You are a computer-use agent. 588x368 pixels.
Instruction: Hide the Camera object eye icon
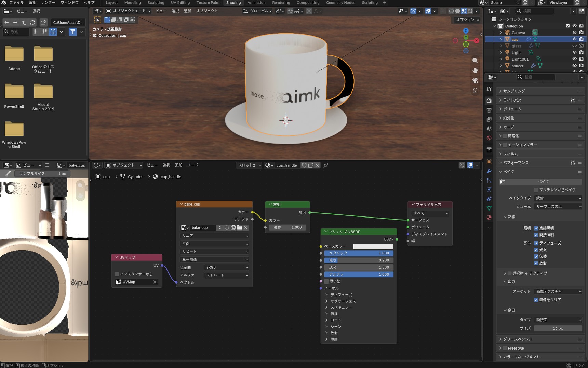pyautogui.click(x=574, y=33)
